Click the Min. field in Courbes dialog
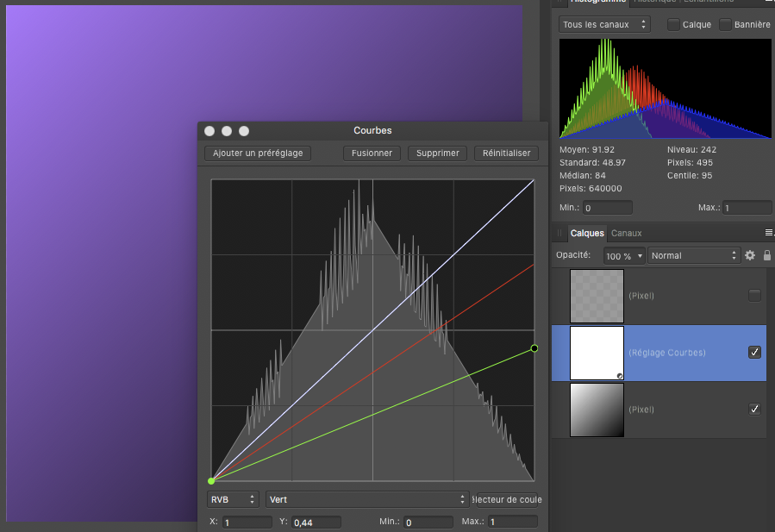The width and height of the screenshot is (775, 532). click(x=428, y=523)
